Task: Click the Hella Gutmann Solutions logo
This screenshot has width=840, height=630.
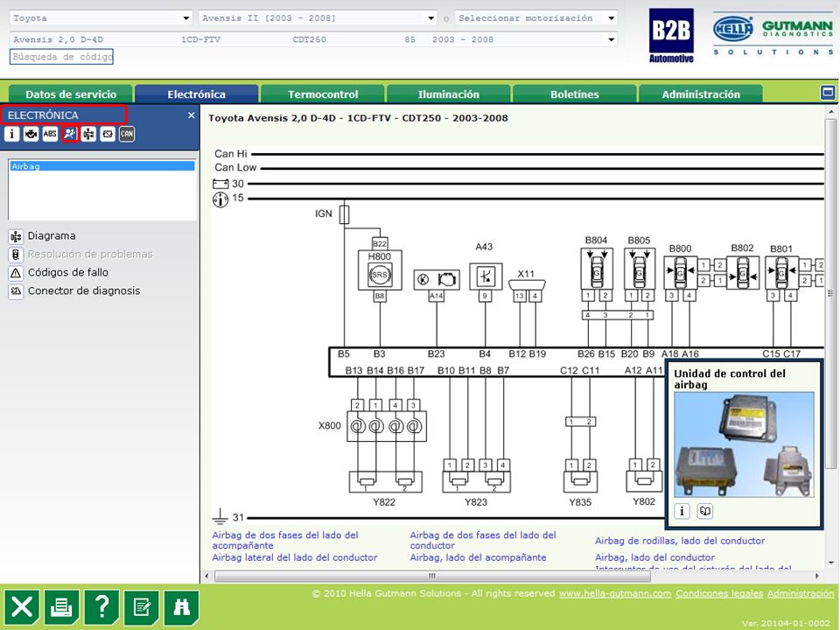Action: [x=773, y=35]
